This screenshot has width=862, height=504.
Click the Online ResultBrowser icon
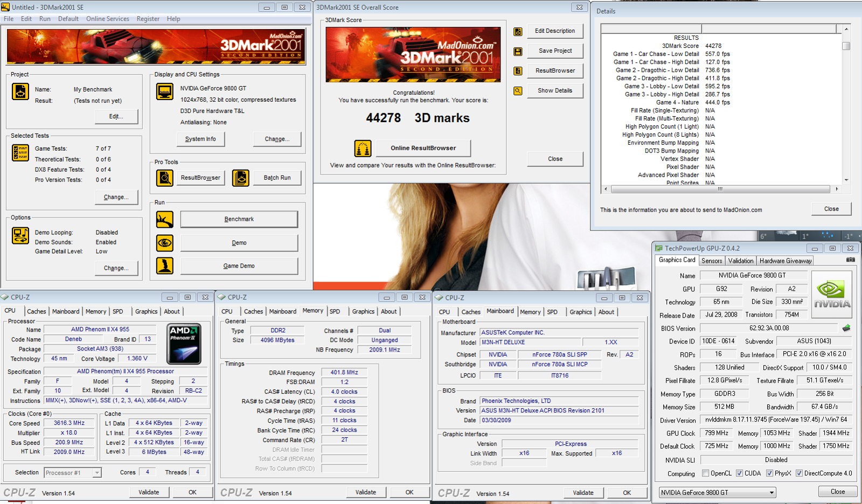point(363,148)
